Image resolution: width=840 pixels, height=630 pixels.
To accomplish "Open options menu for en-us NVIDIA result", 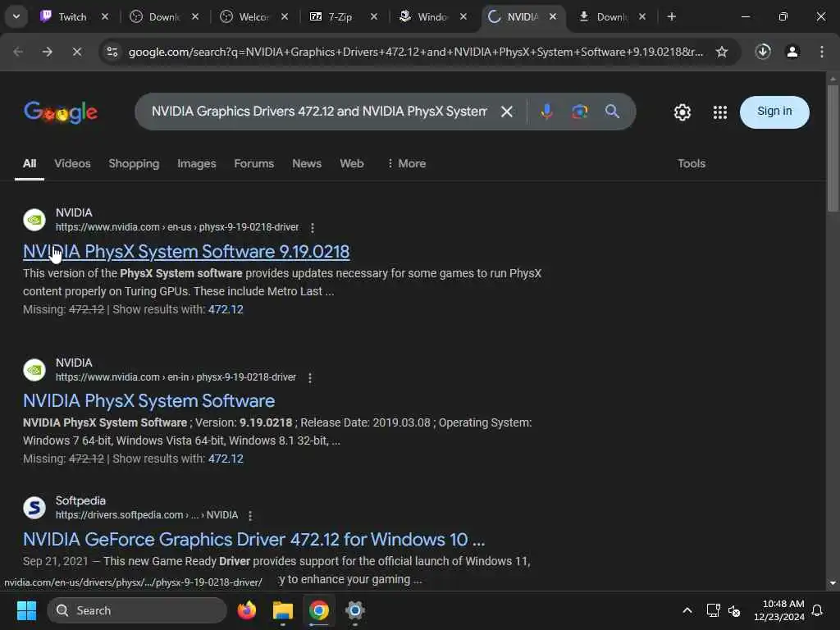I will pos(313,228).
